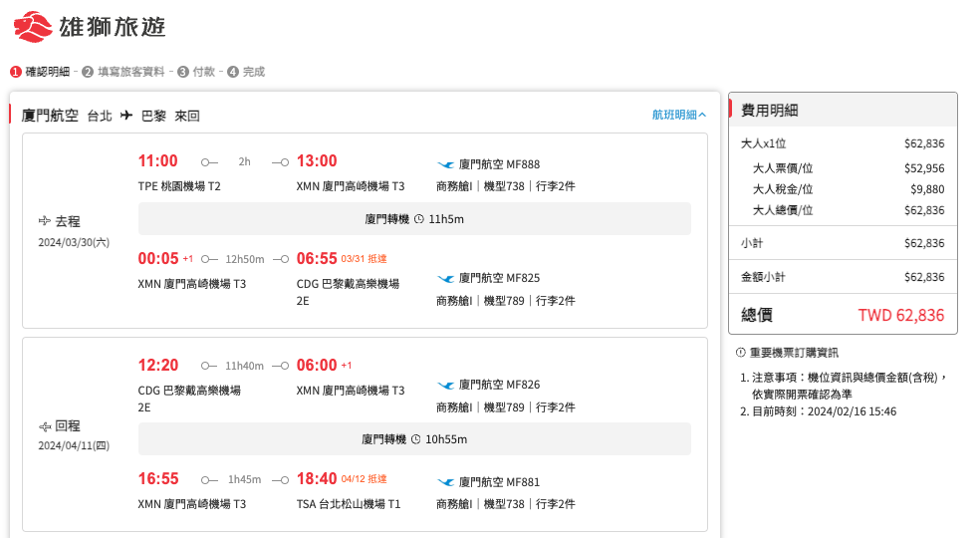980x538 pixels.
Task: Click return date 2024/04/11(四)
Action: (74, 446)
